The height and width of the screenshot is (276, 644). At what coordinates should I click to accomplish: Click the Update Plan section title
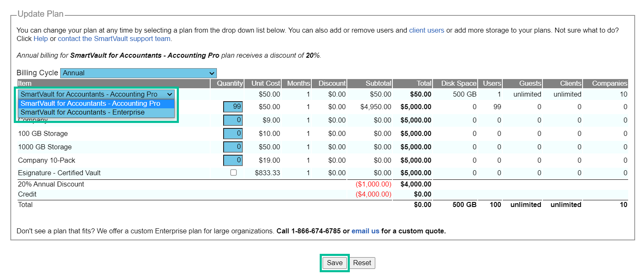41,14
